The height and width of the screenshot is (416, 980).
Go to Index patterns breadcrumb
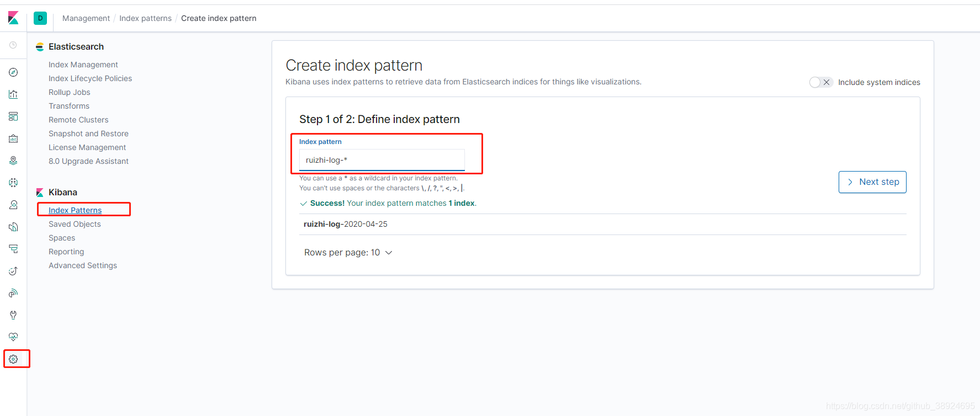(145, 18)
